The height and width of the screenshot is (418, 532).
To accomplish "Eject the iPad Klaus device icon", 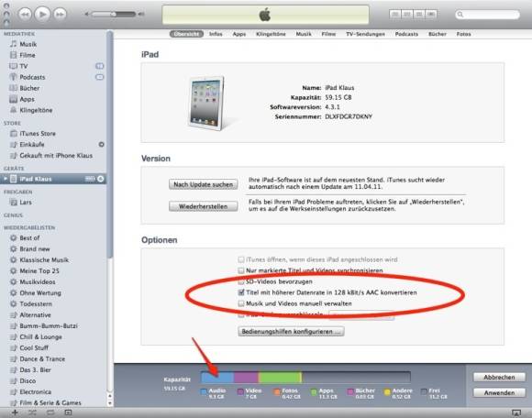I will coord(101,179).
